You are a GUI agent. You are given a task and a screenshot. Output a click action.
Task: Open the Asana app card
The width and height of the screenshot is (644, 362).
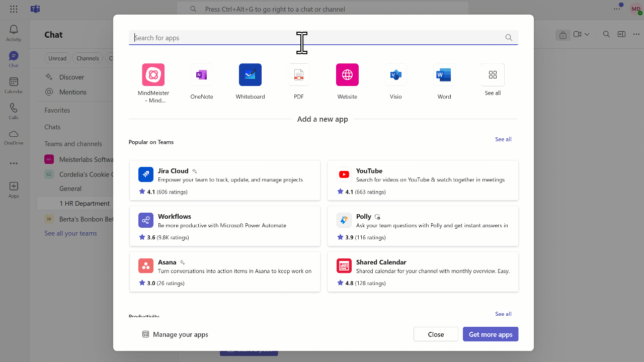(225, 271)
